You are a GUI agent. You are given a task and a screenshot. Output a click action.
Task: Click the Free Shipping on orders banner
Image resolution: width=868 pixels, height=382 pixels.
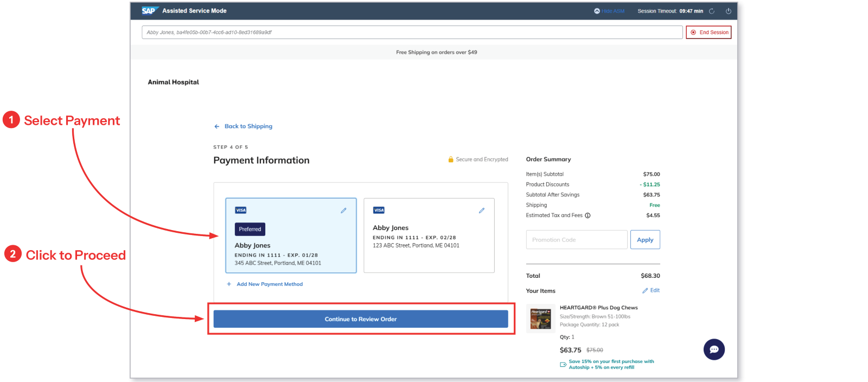pos(436,53)
